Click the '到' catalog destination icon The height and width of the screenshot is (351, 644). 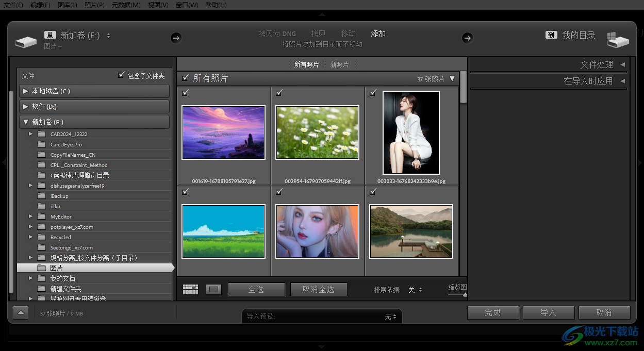click(x=551, y=35)
